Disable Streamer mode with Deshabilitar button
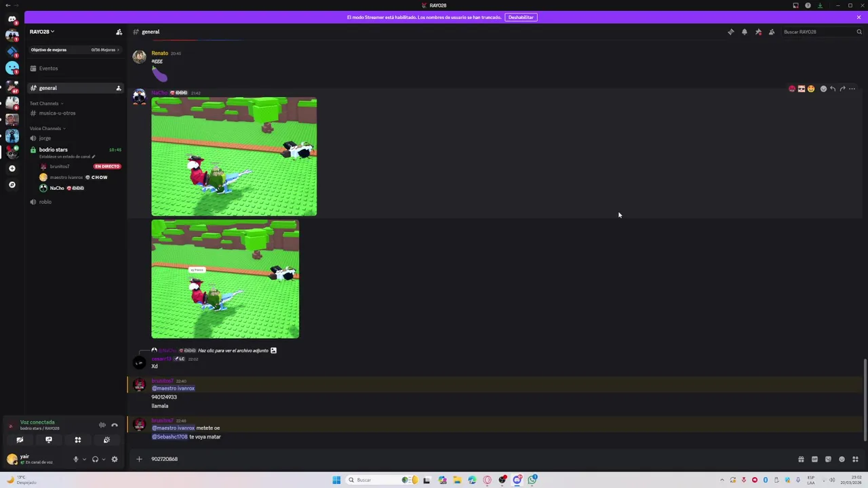Image resolution: width=868 pixels, height=488 pixels. (521, 17)
